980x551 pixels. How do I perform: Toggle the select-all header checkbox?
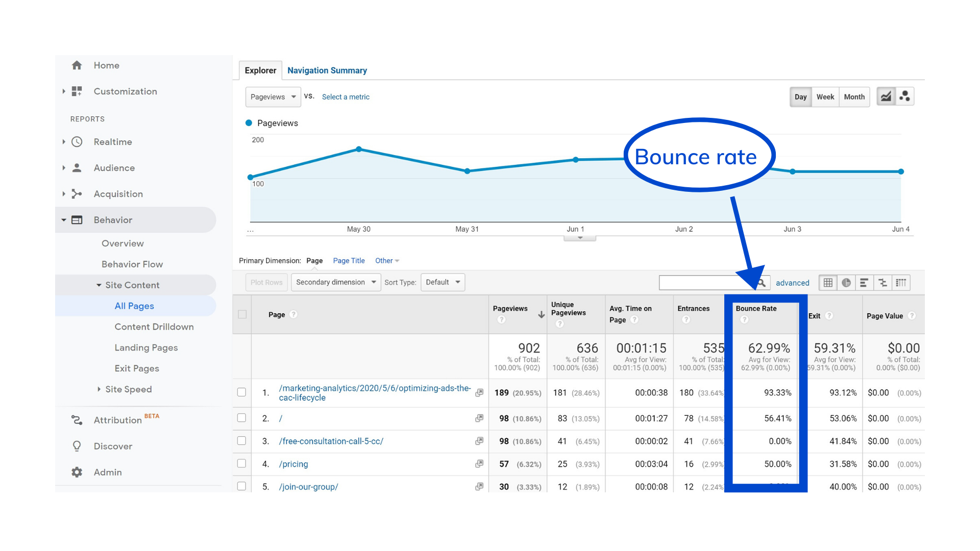pyautogui.click(x=242, y=314)
